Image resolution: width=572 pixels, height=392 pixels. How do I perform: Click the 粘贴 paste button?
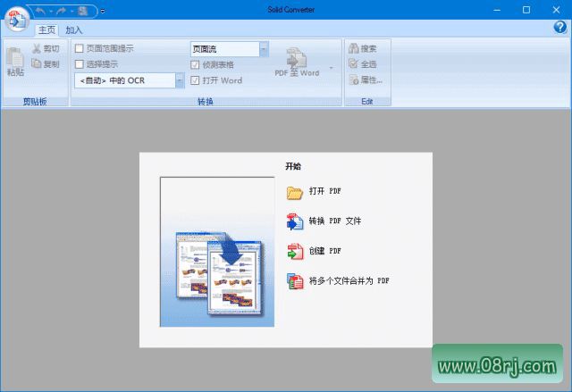pyautogui.click(x=15, y=62)
